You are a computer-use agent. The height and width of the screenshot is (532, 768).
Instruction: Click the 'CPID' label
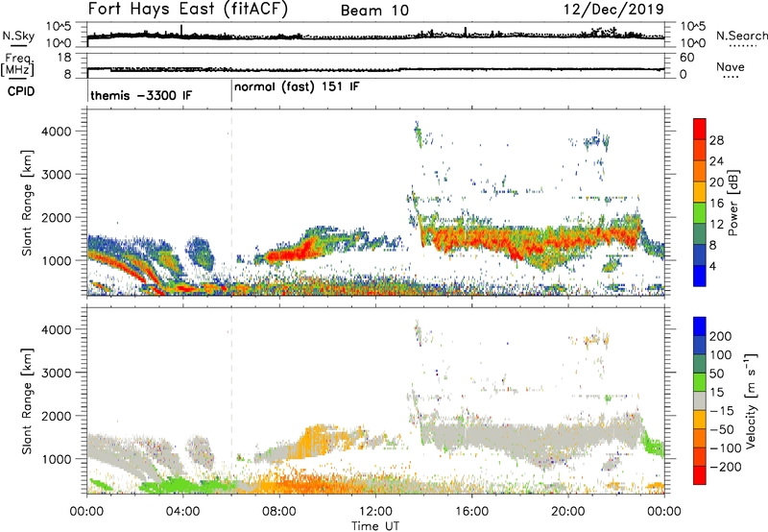pyautogui.click(x=20, y=91)
